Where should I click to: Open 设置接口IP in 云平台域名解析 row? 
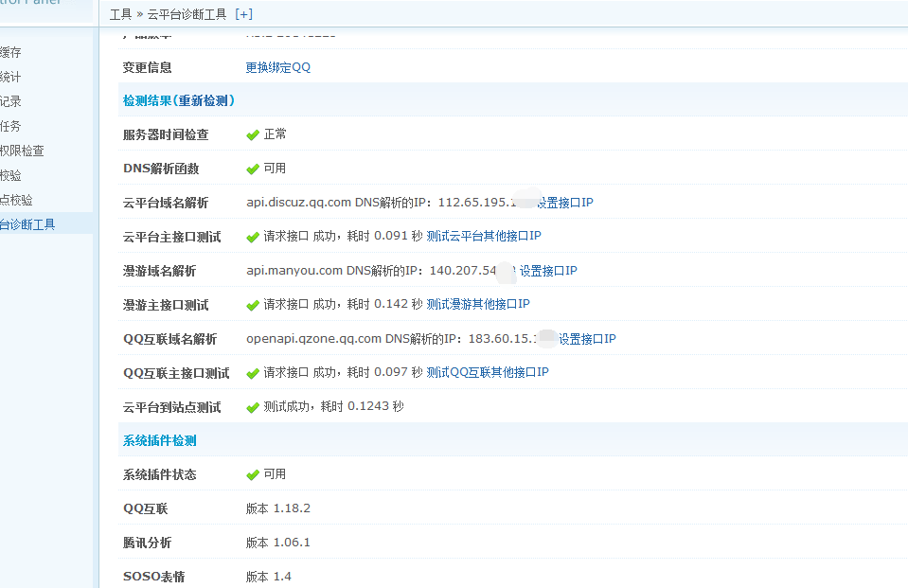coord(565,203)
